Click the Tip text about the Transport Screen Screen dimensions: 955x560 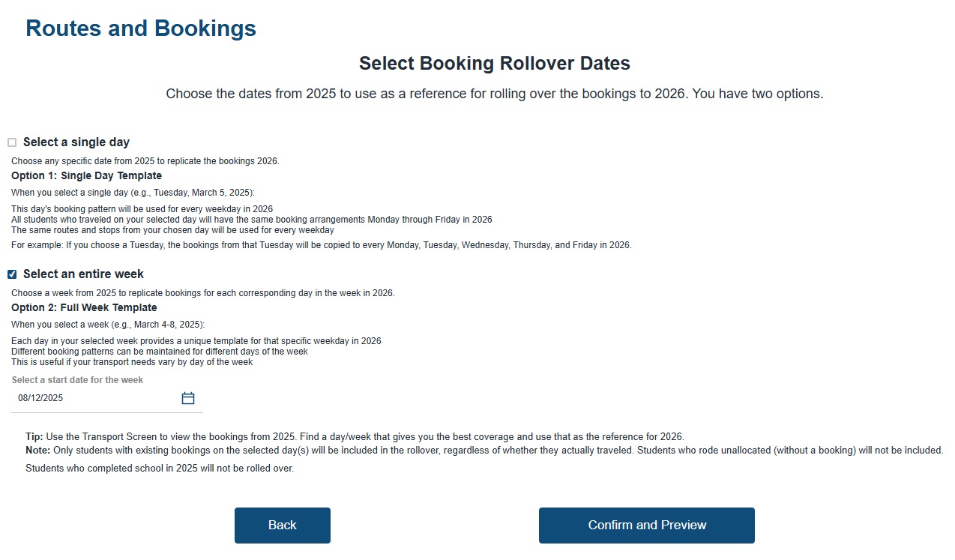(x=355, y=436)
